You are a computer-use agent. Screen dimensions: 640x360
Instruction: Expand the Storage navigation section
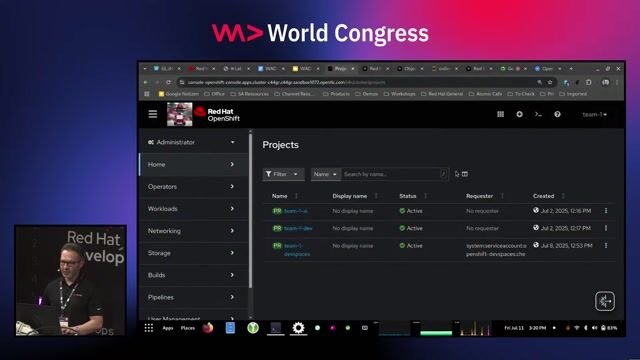coord(193,253)
